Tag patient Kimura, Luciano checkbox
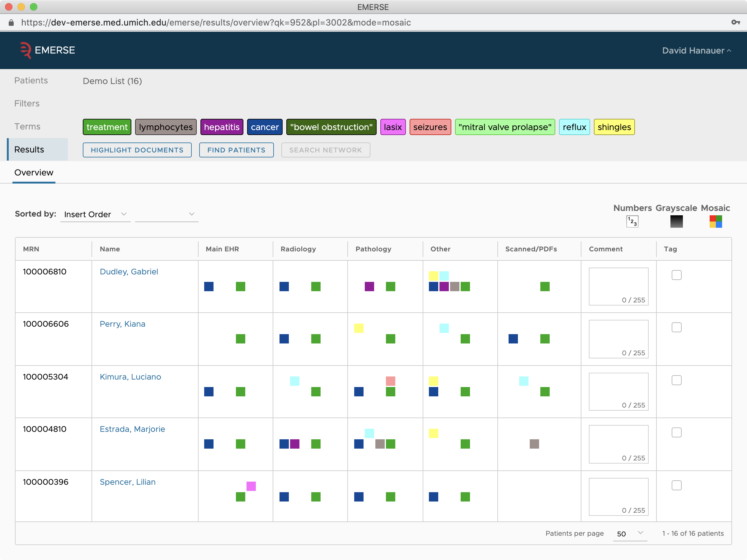Viewport: 747px width, 560px height. point(676,380)
